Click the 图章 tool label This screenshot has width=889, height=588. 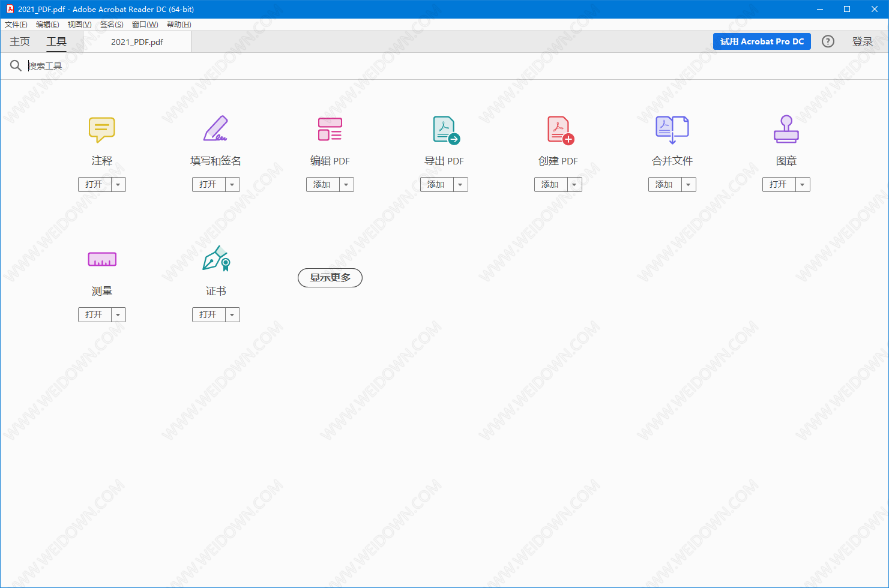coord(786,161)
